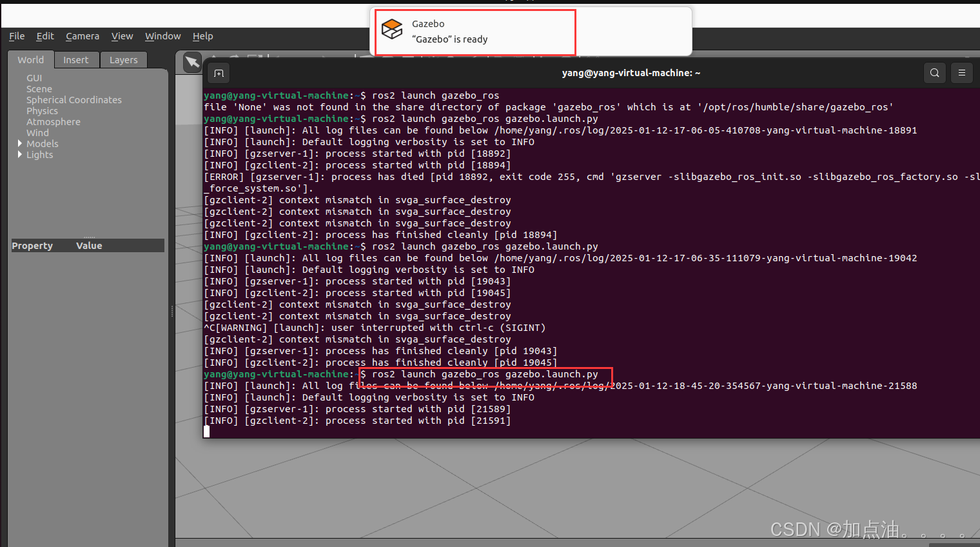Screen dimensions: 980x547
Task: Select Physics in the world tree
Action: (42, 111)
